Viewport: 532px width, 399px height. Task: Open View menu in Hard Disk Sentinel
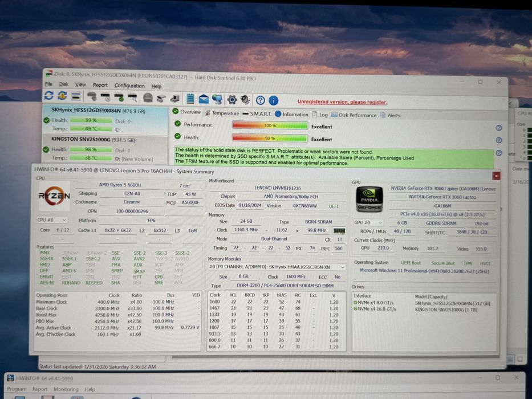coord(80,84)
